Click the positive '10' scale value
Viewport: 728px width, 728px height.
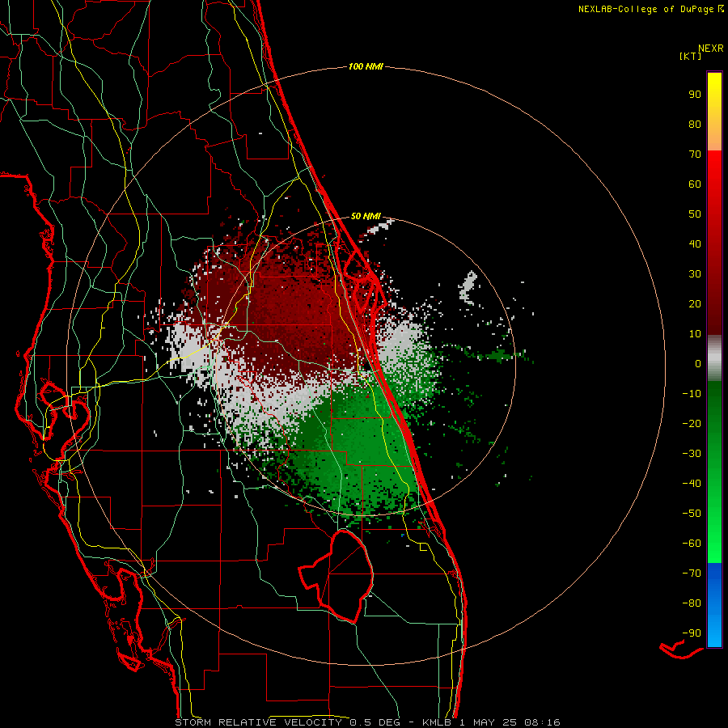[695, 334]
